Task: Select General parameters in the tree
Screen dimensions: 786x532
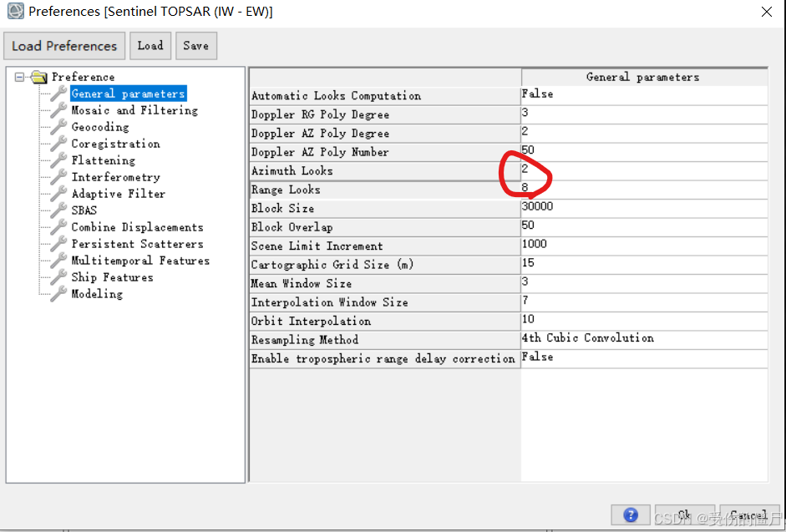Action: pyautogui.click(x=129, y=94)
